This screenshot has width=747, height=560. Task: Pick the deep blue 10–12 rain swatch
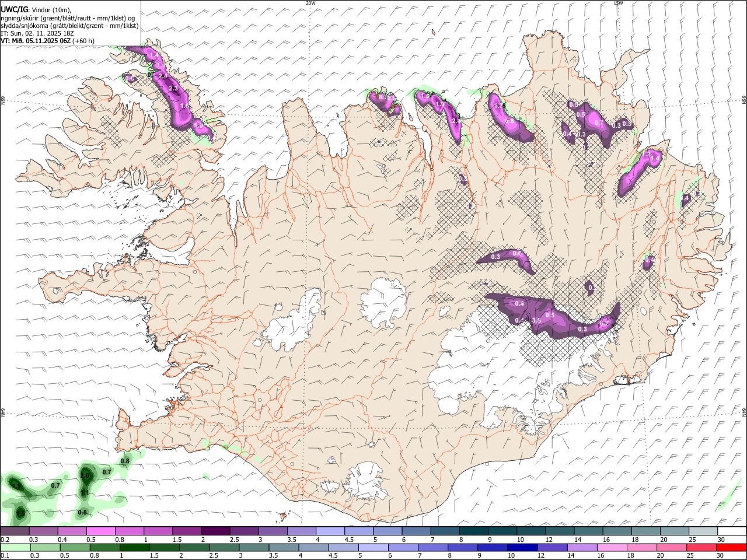[x=522, y=548]
